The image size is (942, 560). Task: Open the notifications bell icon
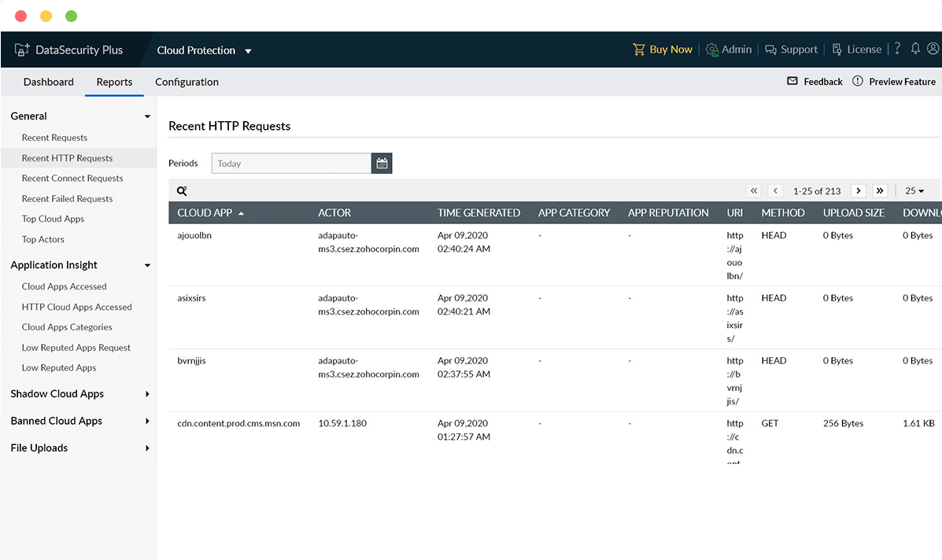[x=915, y=49]
